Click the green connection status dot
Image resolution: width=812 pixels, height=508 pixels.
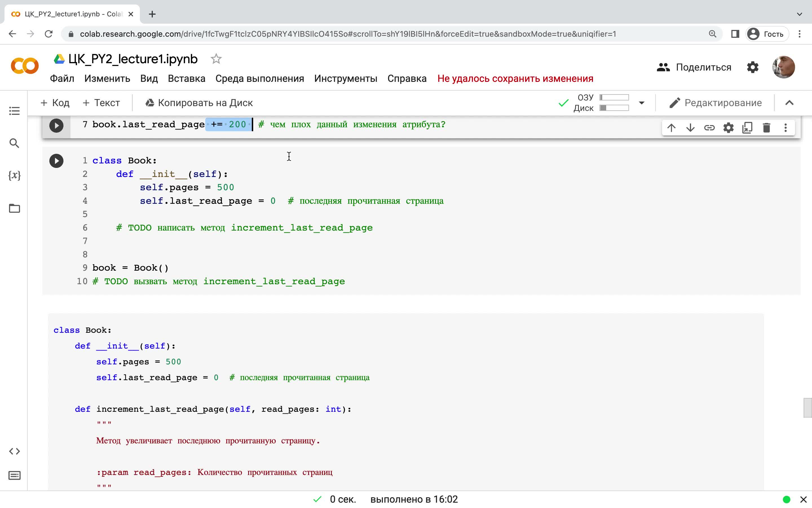click(x=787, y=500)
